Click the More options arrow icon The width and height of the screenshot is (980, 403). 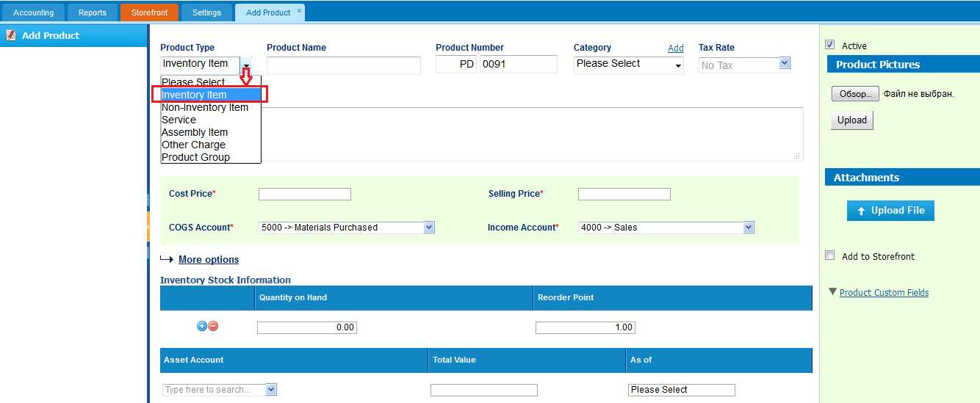[167, 259]
